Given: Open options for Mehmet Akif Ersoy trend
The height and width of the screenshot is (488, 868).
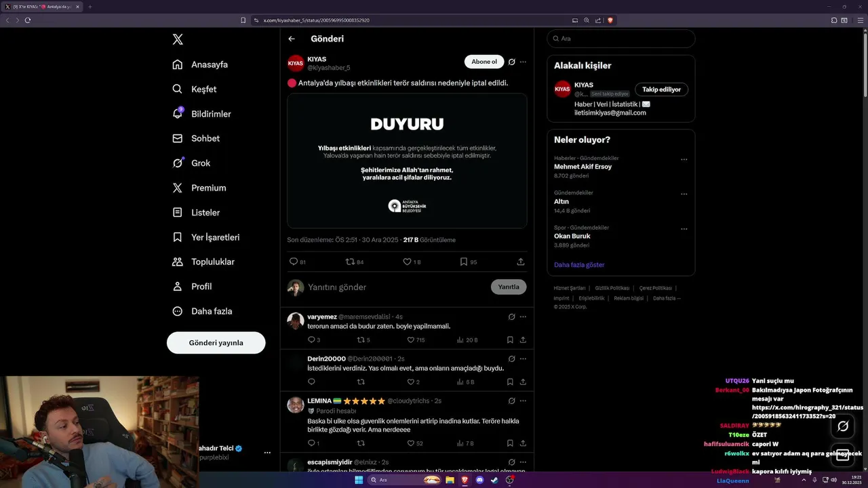Looking at the screenshot, I should click(x=684, y=160).
